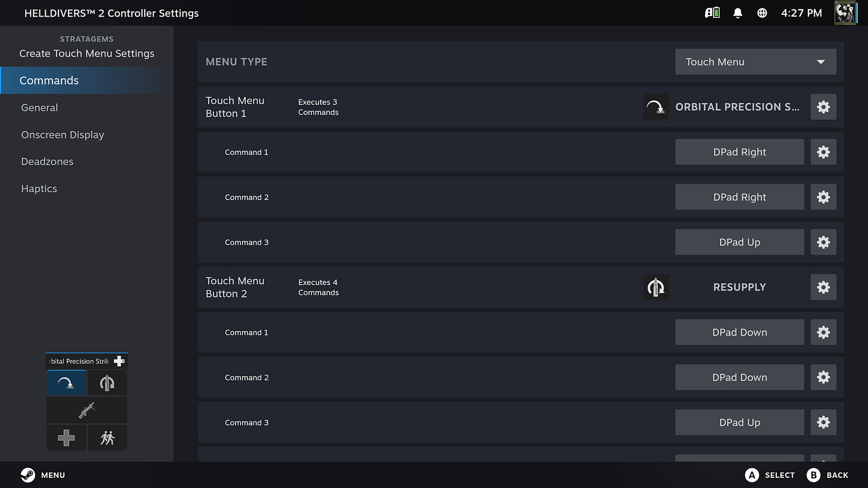Click the battery status icon
The width and height of the screenshot is (868, 488).
712,13
